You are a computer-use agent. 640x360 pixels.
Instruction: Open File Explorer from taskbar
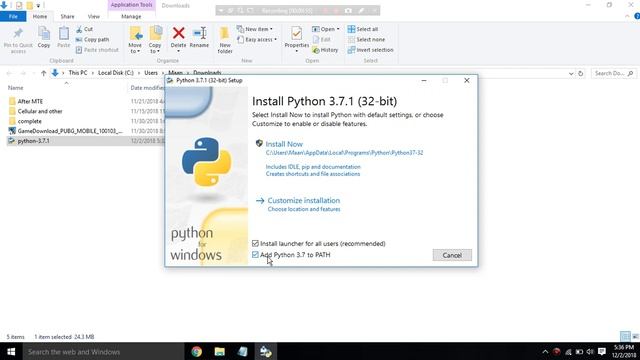(220, 351)
